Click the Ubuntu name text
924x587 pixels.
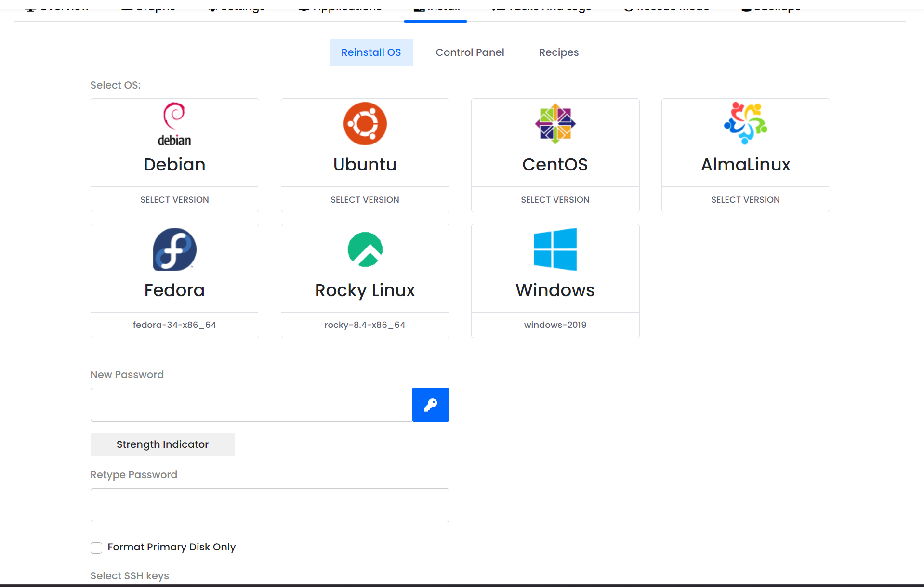pyautogui.click(x=365, y=165)
